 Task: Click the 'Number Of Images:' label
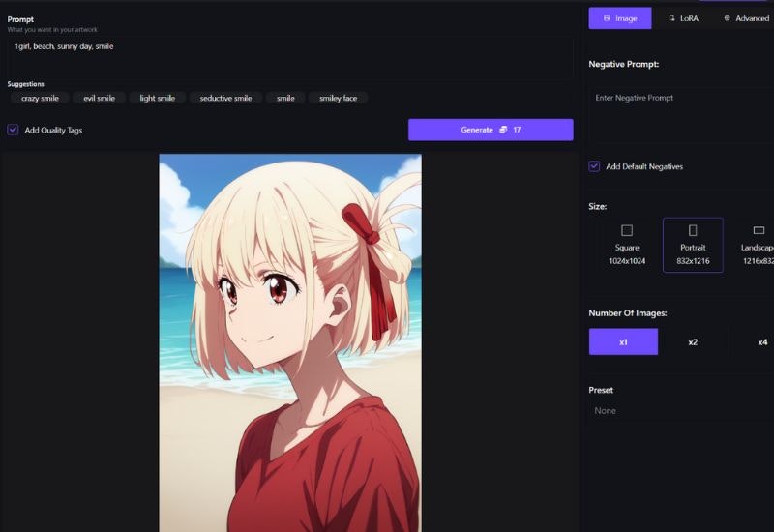pyautogui.click(x=627, y=312)
